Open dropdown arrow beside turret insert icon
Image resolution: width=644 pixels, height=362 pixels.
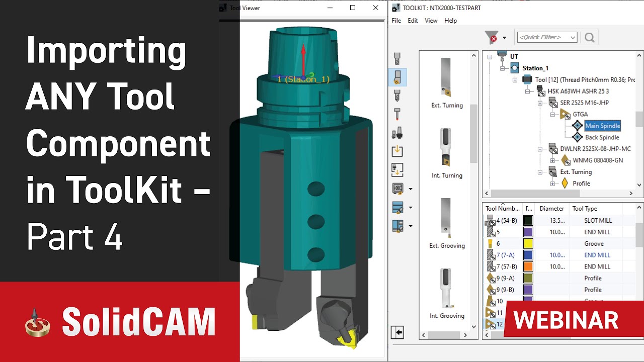(x=411, y=190)
